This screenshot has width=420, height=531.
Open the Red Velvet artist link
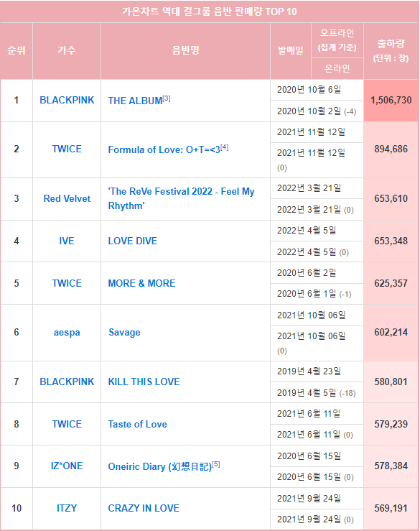tap(67, 198)
